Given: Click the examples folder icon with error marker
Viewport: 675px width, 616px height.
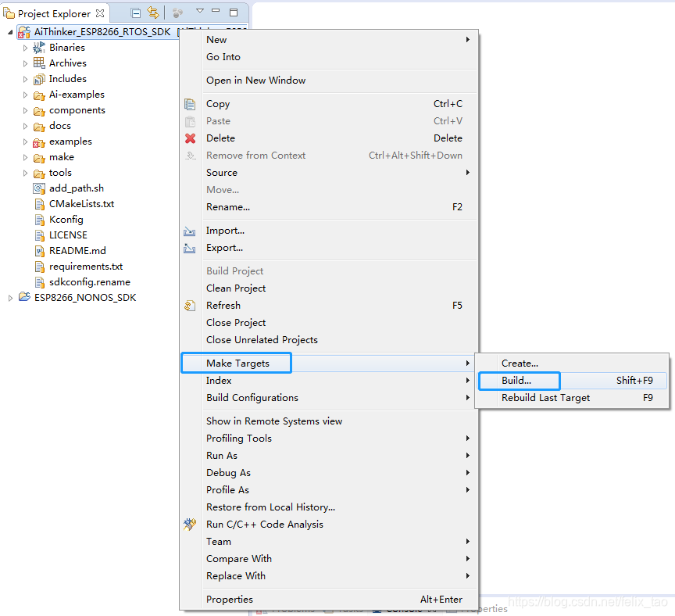Looking at the screenshot, I should coord(39,142).
